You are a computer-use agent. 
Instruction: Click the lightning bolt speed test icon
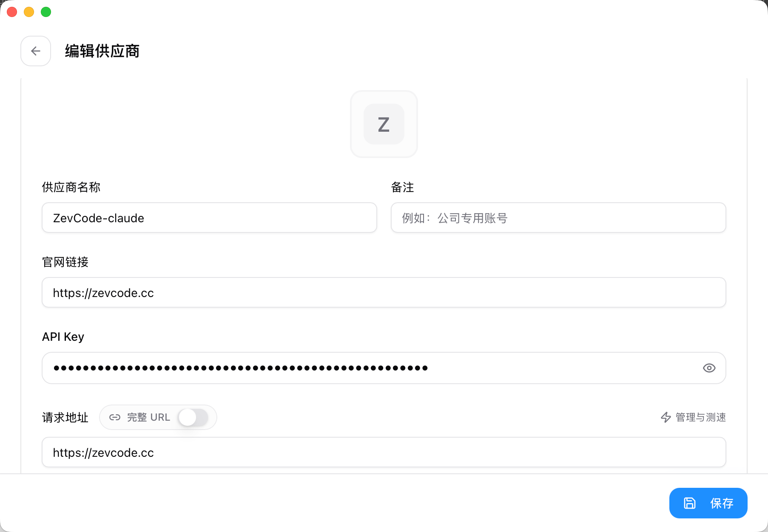(666, 417)
